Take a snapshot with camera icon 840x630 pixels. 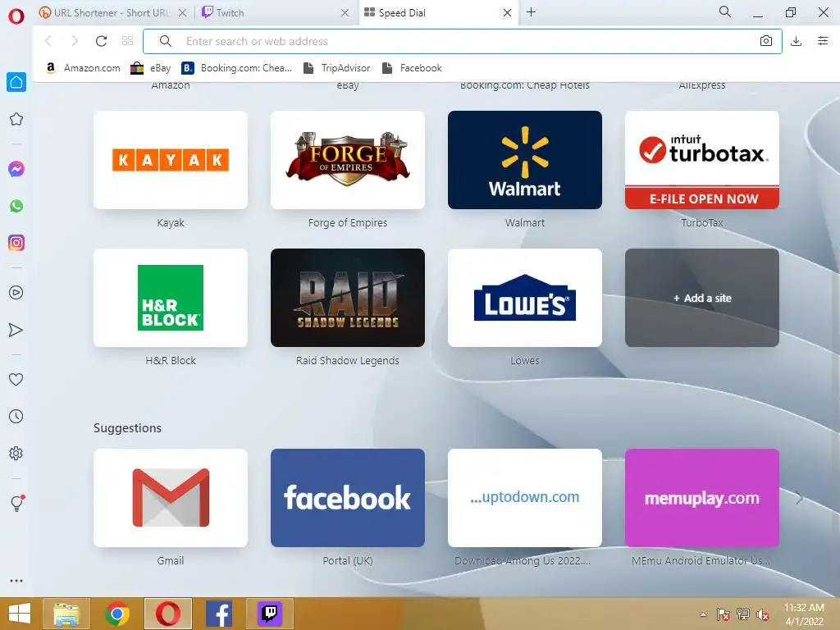pos(766,41)
